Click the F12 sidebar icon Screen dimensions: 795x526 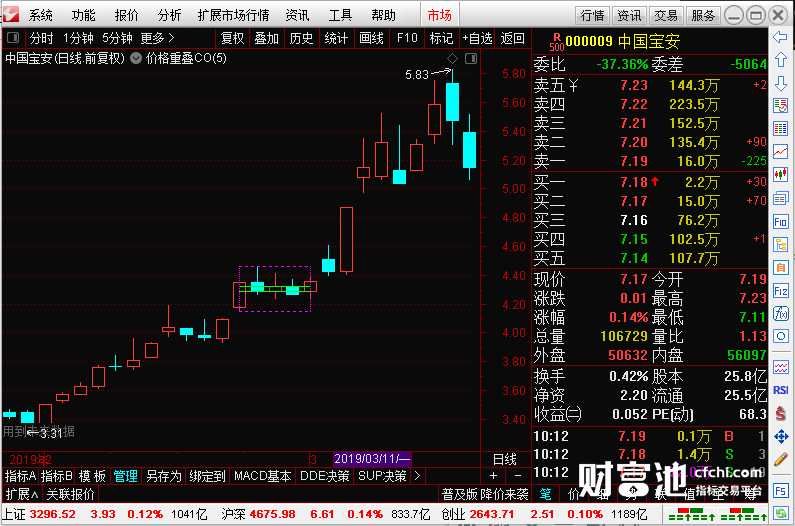(780, 291)
